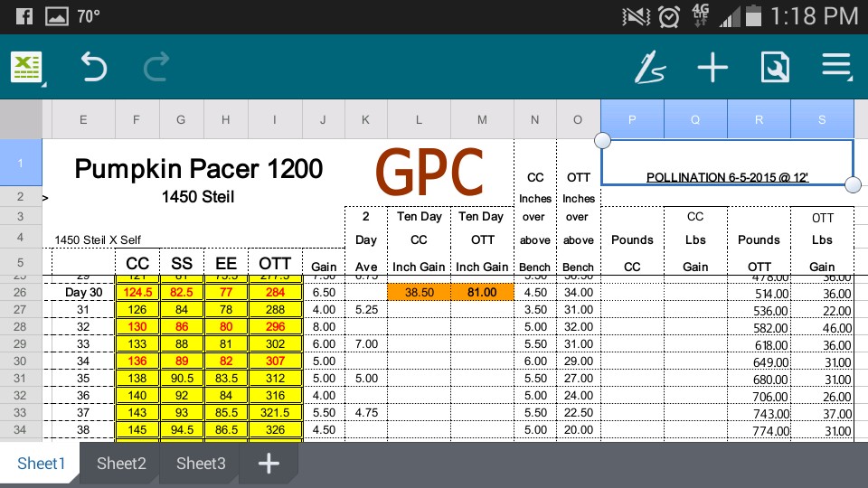Image resolution: width=868 pixels, height=488 pixels.
Task: Switch to Sheet2 tab
Action: click(x=121, y=464)
